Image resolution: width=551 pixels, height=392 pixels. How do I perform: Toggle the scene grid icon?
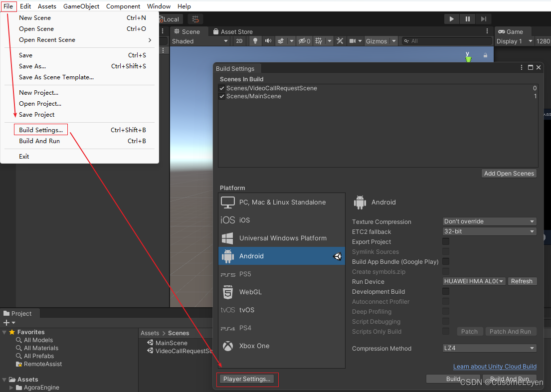pyautogui.click(x=319, y=41)
